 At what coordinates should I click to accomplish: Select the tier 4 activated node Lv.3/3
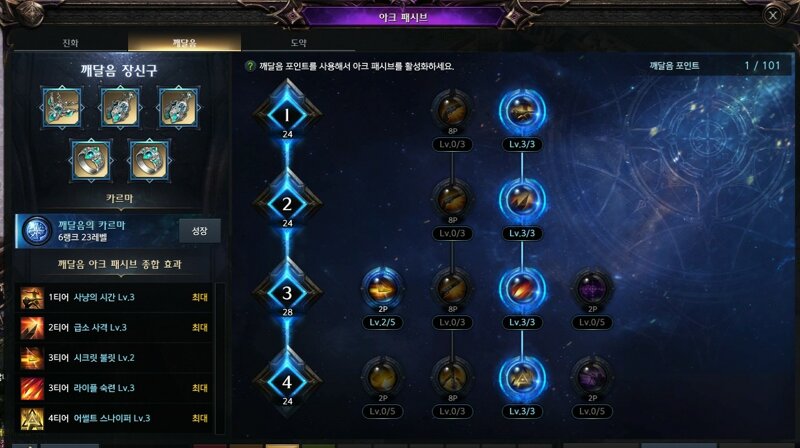tap(522, 378)
